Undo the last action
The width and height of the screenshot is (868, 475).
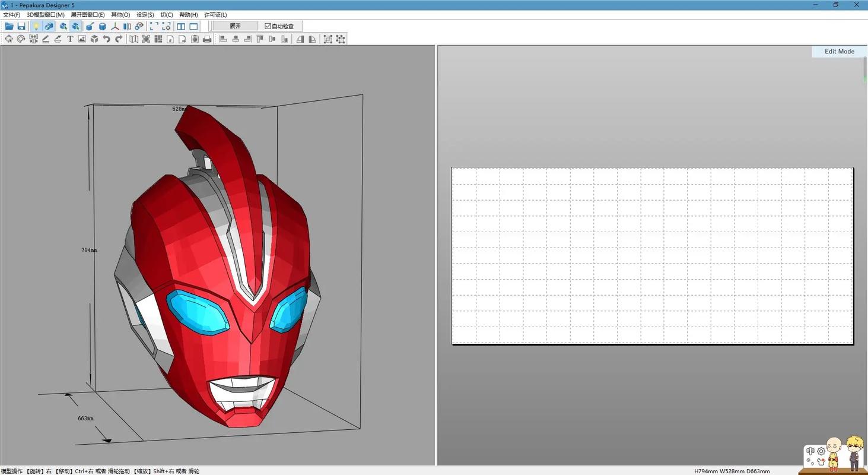point(106,39)
